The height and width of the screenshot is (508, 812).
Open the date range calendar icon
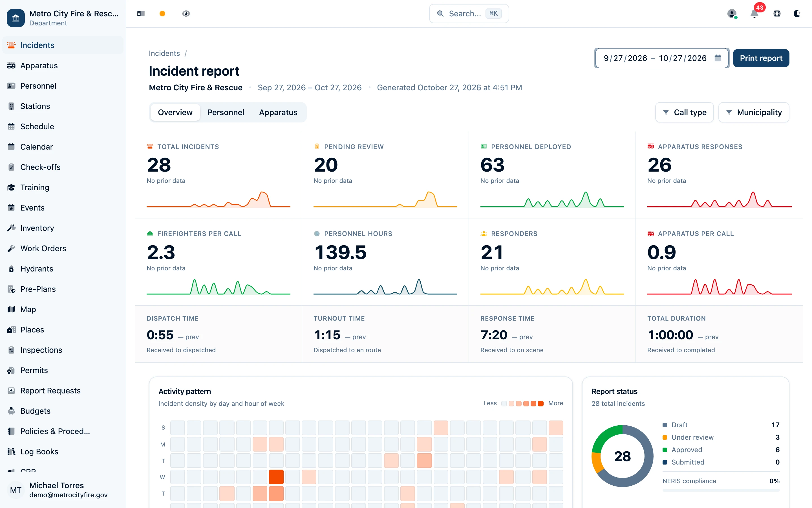click(718, 58)
